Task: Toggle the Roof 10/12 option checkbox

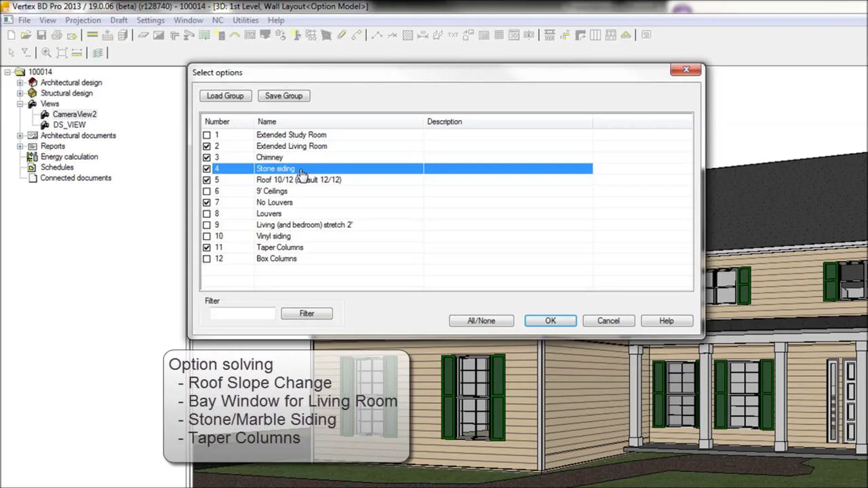Action: coord(207,180)
